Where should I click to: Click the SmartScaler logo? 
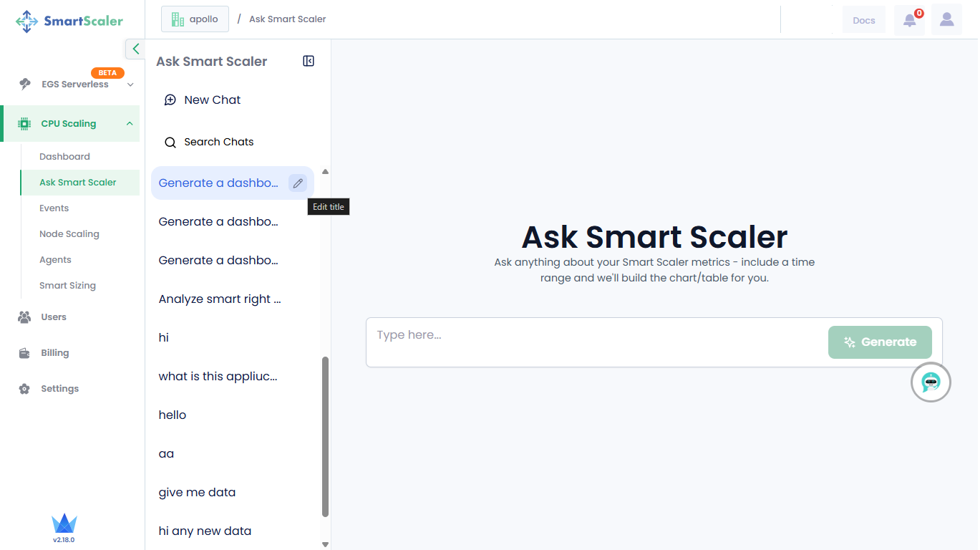point(69,21)
